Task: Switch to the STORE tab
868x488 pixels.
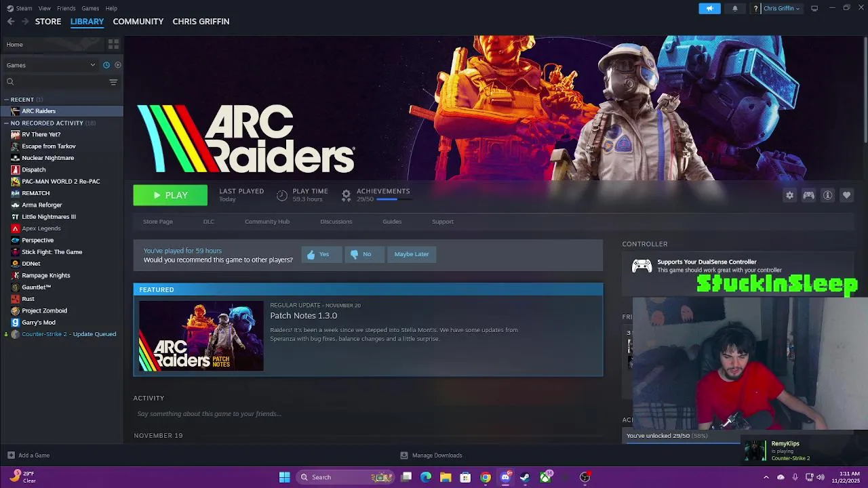Action: [48, 22]
